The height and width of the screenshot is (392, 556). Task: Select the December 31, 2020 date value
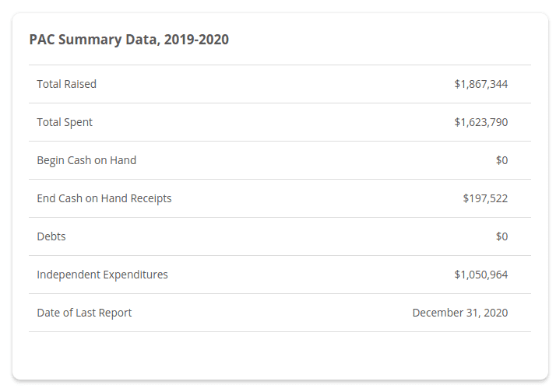[459, 313]
